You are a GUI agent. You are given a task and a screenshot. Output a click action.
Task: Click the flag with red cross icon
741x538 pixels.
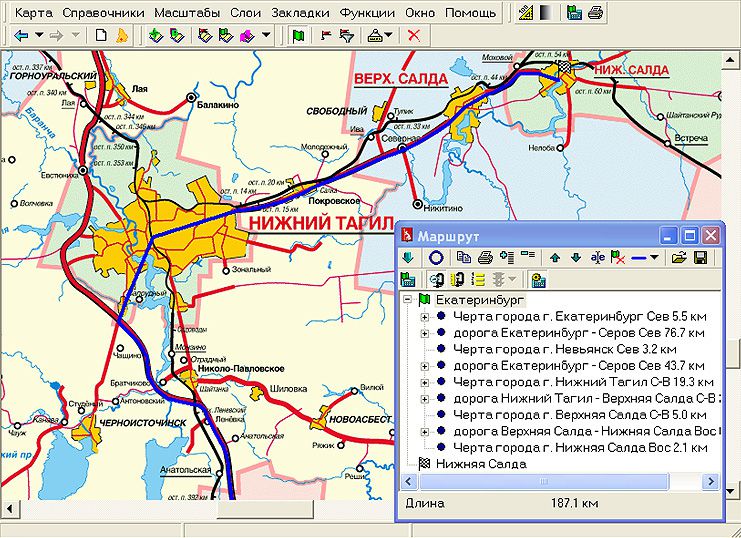click(x=618, y=258)
